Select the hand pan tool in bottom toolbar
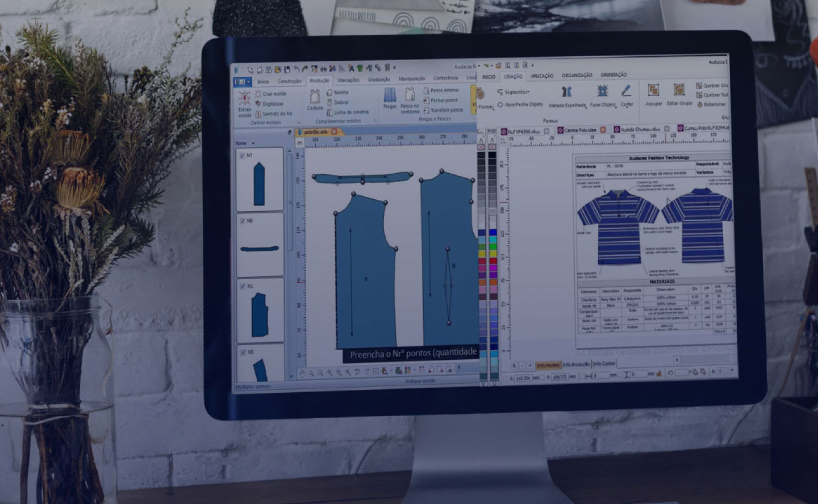The width and height of the screenshot is (818, 504). point(302,372)
